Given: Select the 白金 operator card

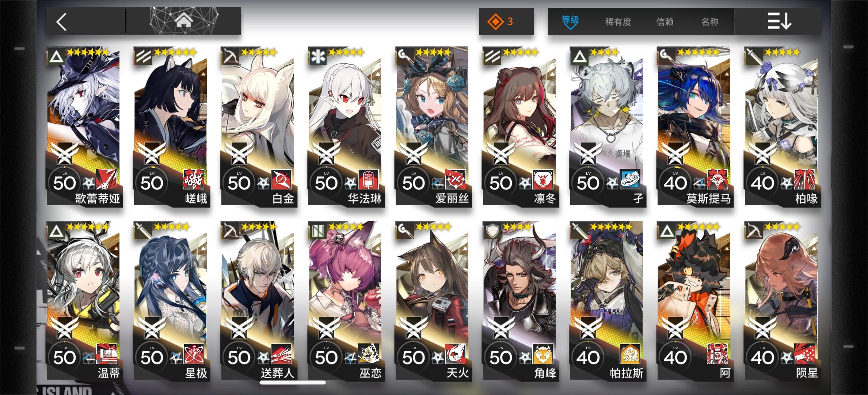Looking at the screenshot, I should point(258,126).
